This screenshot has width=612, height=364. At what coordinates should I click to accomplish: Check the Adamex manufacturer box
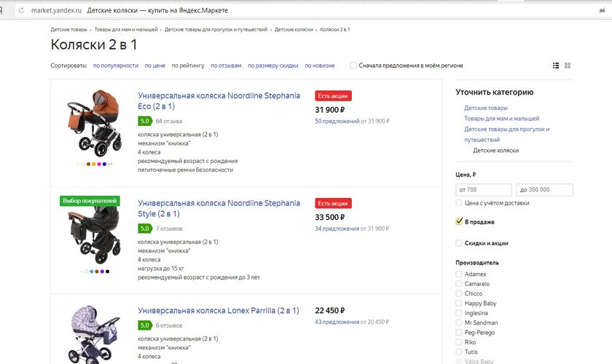pyautogui.click(x=459, y=274)
